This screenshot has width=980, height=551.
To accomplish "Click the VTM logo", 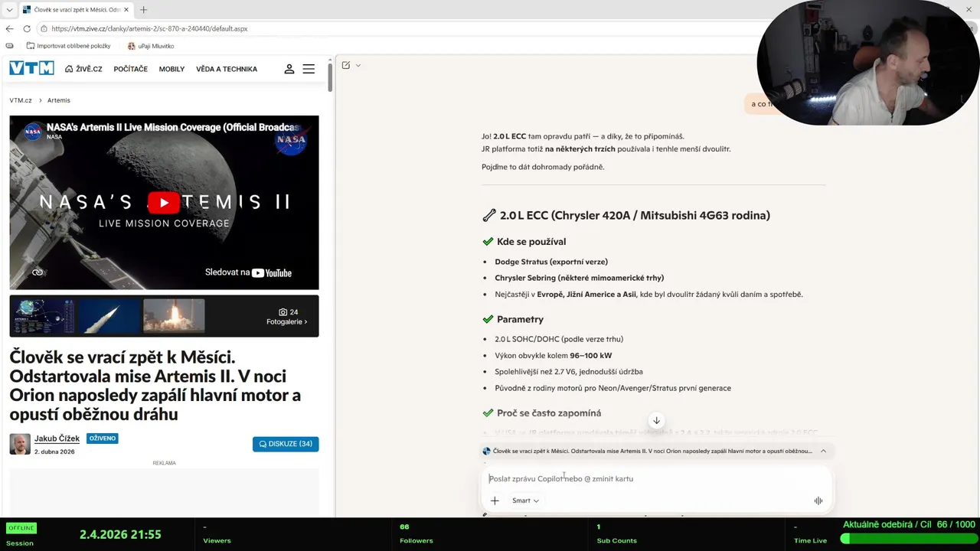I will [31, 68].
